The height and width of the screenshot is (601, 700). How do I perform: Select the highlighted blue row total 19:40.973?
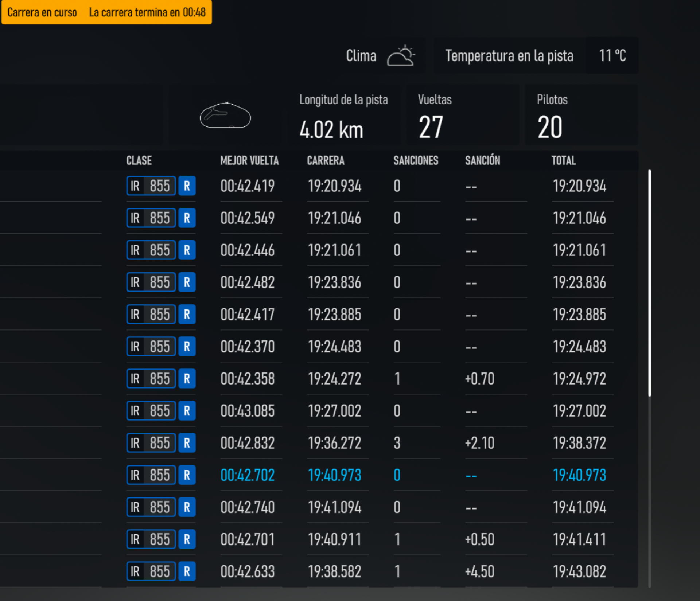(x=579, y=475)
